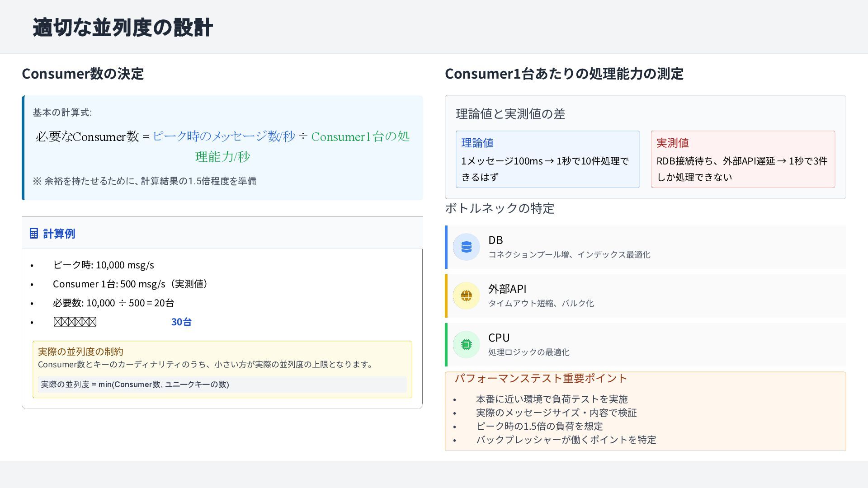Screen dimensions: 868x488
Task: Click the ボトルネックの特定 subheading
Action: [x=500, y=208]
